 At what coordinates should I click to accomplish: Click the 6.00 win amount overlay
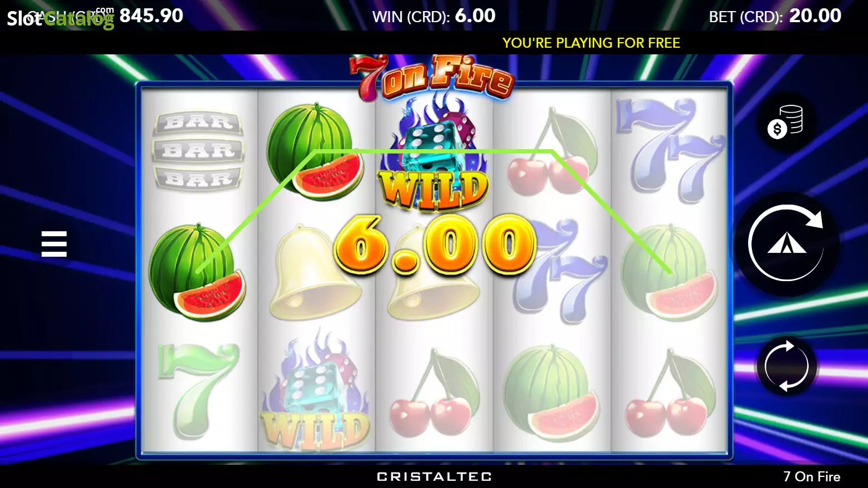pyautogui.click(x=435, y=245)
